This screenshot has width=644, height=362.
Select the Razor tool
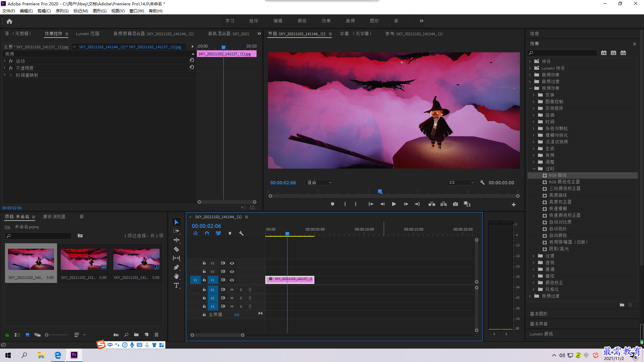pyautogui.click(x=176, y=249)
